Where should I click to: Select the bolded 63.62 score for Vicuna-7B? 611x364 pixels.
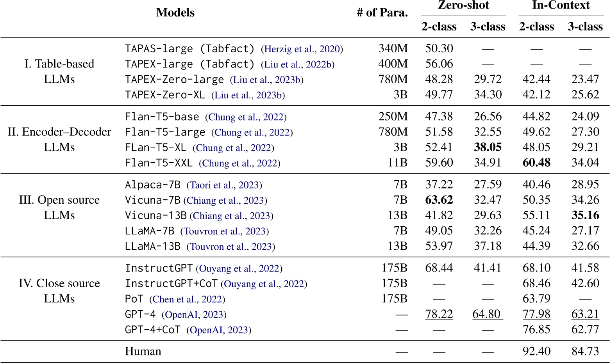(439, 200)
